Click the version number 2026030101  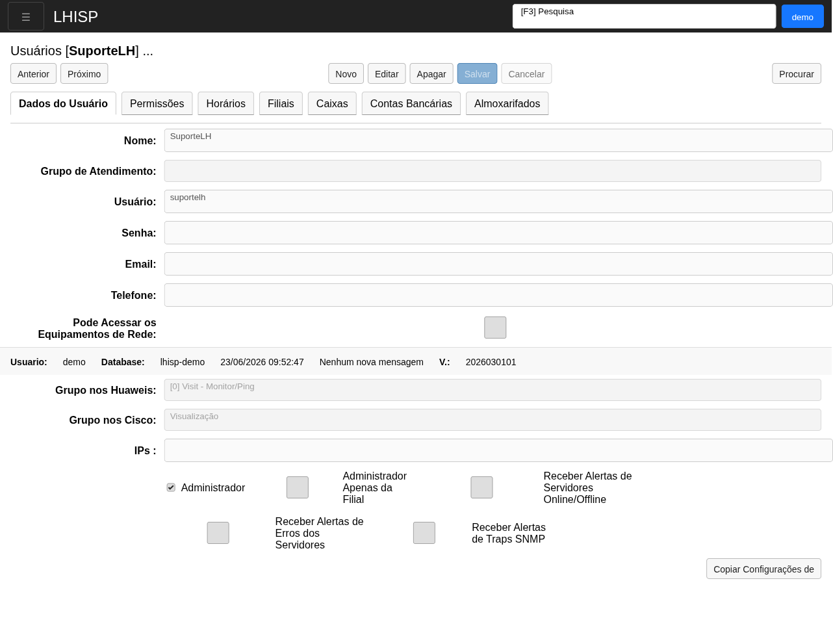(x=491, y=362)
